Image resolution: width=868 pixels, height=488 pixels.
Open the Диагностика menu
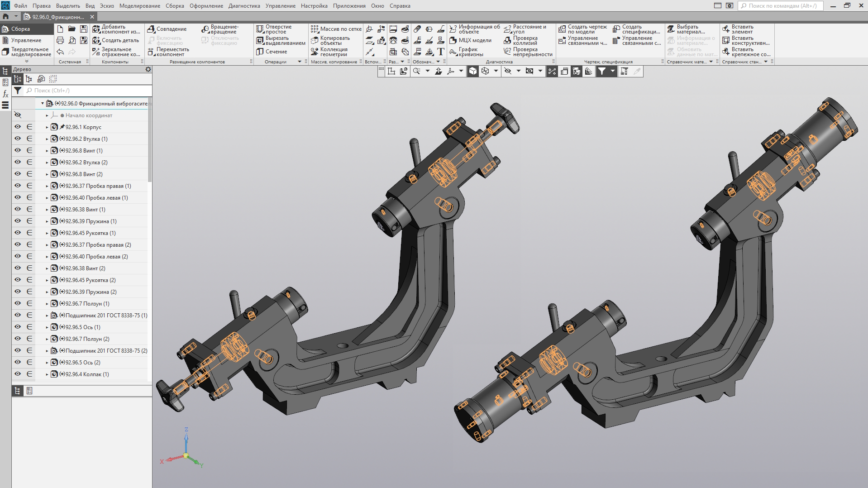coord(244,6)
